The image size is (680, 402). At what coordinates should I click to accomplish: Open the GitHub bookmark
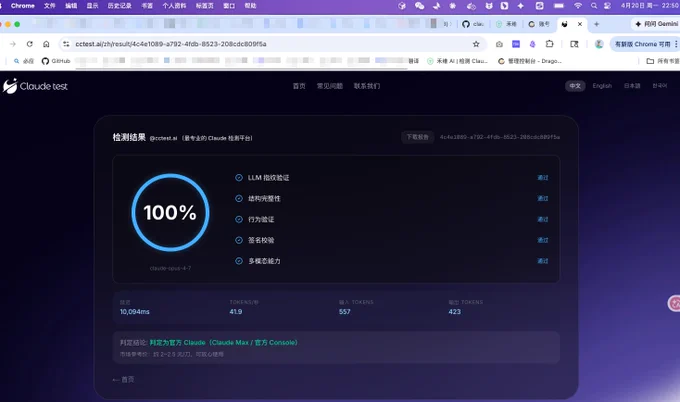56,61
